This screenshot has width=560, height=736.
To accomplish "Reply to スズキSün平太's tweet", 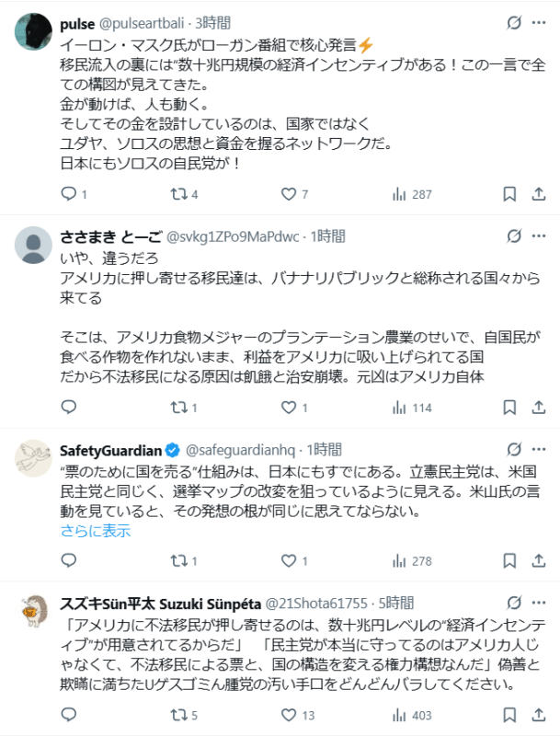I will point(69,714).
